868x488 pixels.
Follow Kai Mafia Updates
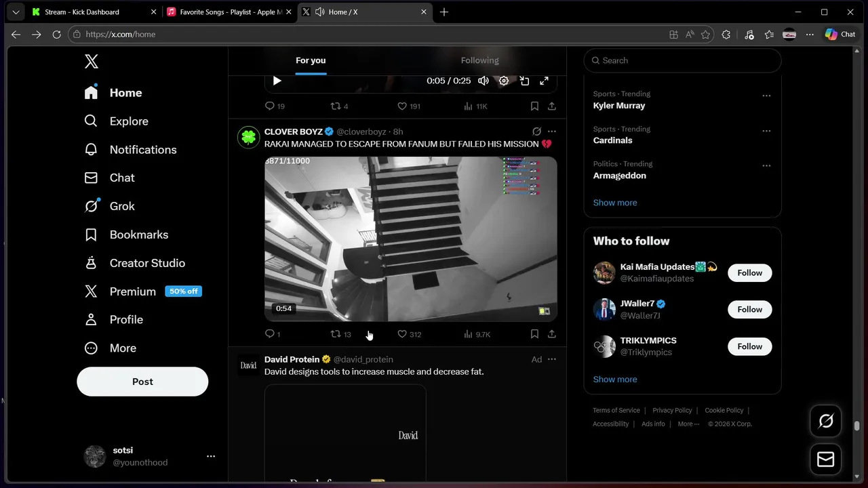749,272
